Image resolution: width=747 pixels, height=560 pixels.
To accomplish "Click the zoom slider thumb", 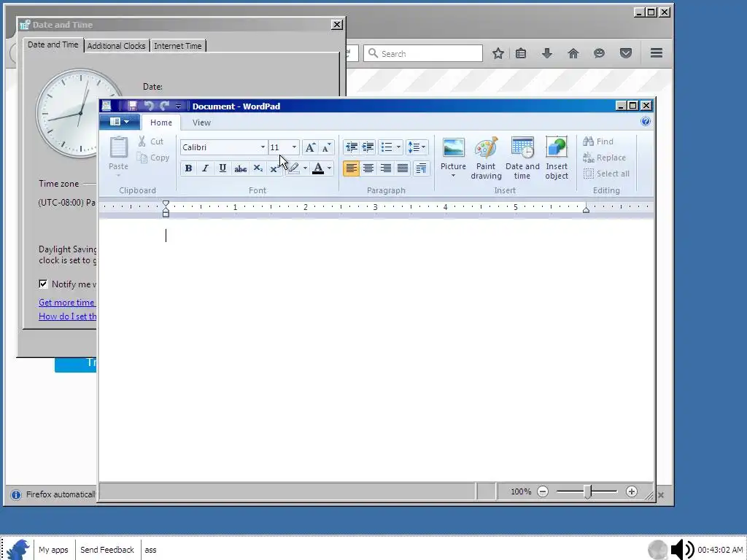I will click(x=588, y=491).
